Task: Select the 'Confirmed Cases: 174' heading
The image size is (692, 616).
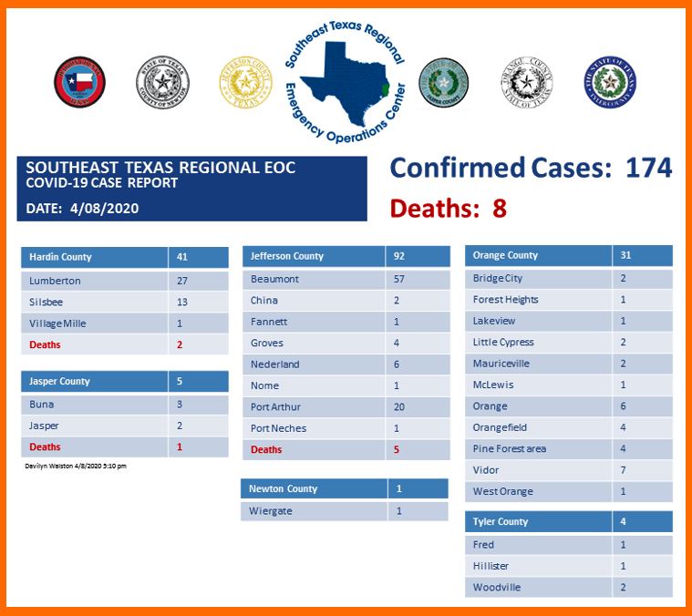Action: [531, 168]
